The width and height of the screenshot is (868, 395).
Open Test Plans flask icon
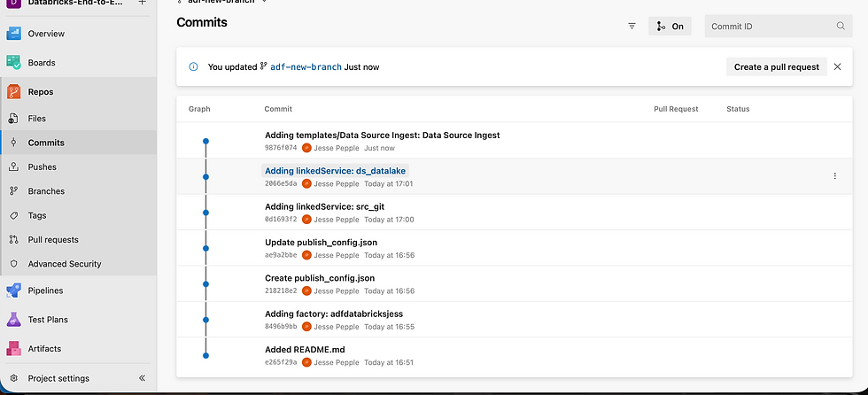14,320
